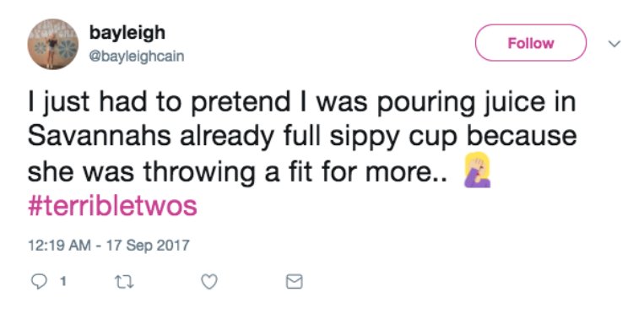This screenshot has width=644, height=314.
Task: Click the reply speech bubble icon
Action: [39, 282]
